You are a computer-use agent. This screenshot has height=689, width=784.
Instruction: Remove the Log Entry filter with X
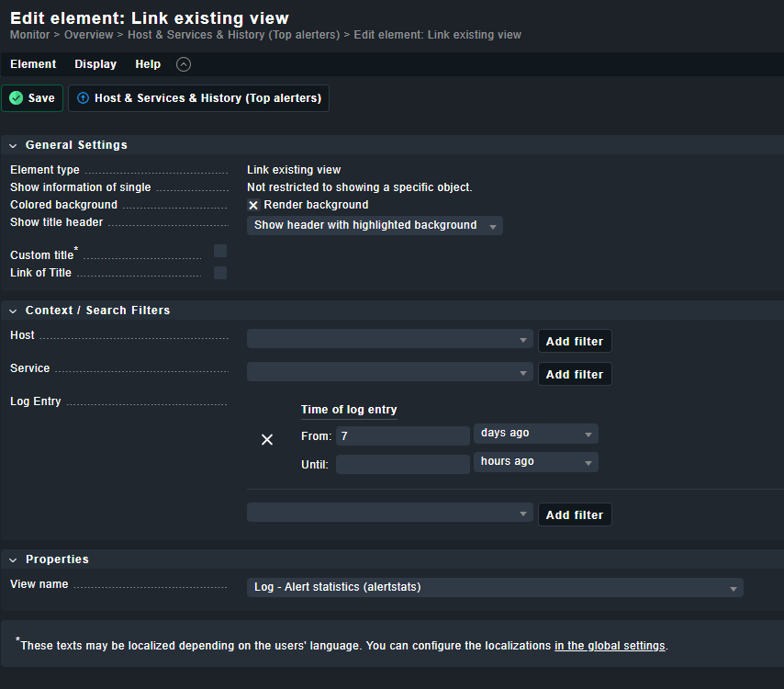click(x=267, y=440)
